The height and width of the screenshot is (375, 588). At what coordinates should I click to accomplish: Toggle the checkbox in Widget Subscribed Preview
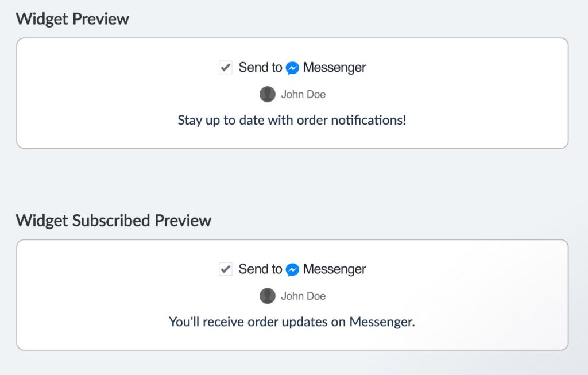(226, 269)
